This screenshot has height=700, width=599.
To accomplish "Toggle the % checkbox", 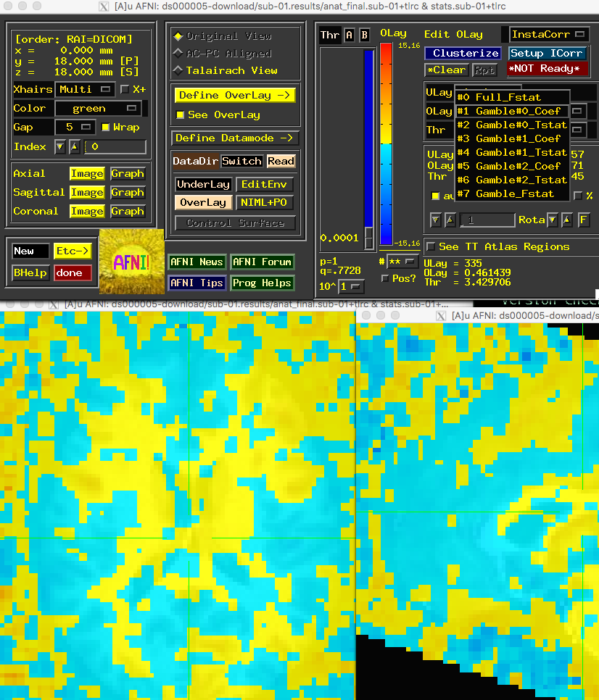I will point(577,195).
